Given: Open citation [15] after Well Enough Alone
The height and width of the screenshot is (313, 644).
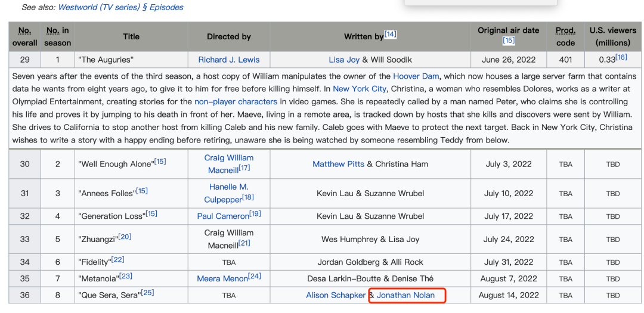Looking at the screenshot, I should [160, 162].
